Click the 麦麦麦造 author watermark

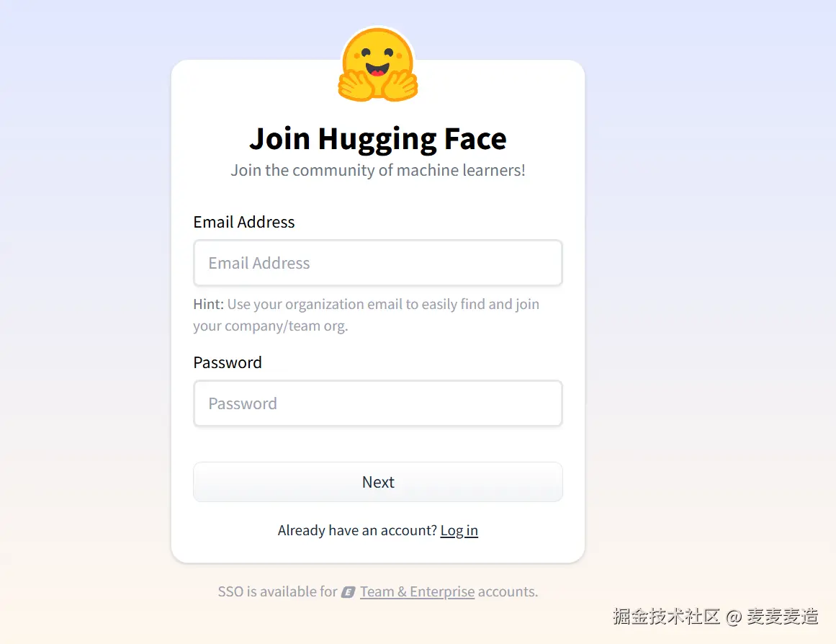[x=782, y=617]
